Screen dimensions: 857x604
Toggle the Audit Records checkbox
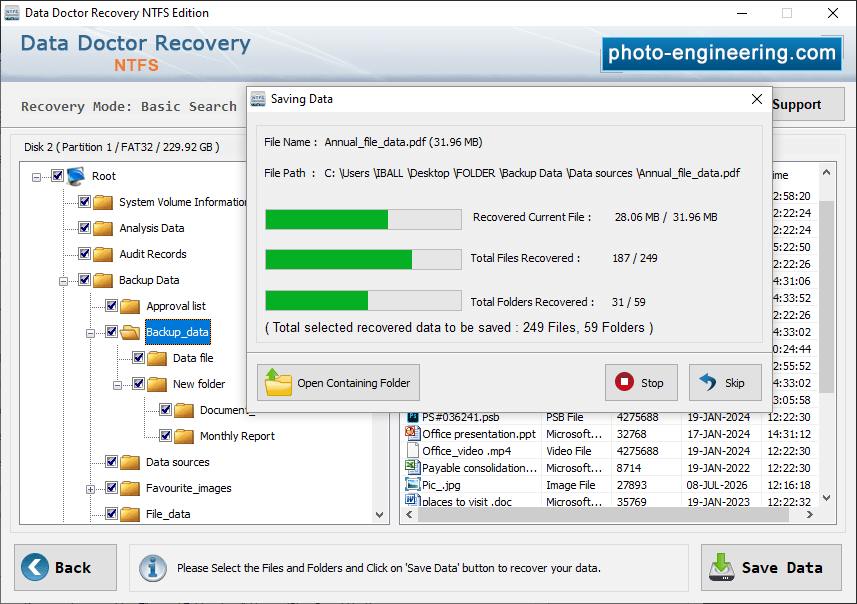tap(84, 254)
